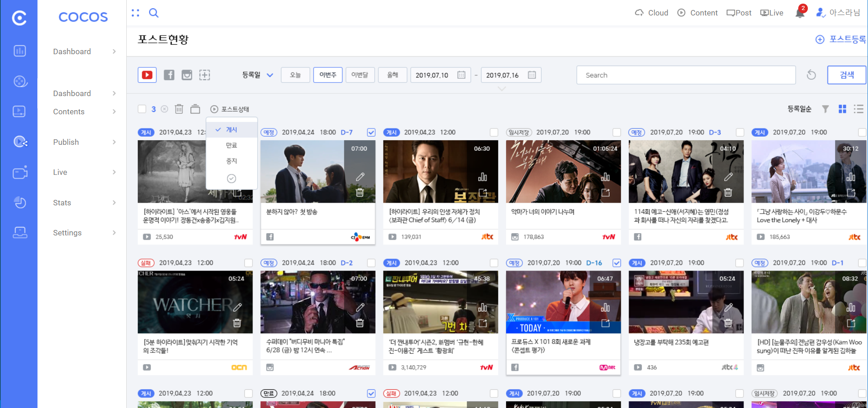Viewport: 868px width, 408px height.
Task: Filter by 이번주 (this week) button
Action: (328, 75)
